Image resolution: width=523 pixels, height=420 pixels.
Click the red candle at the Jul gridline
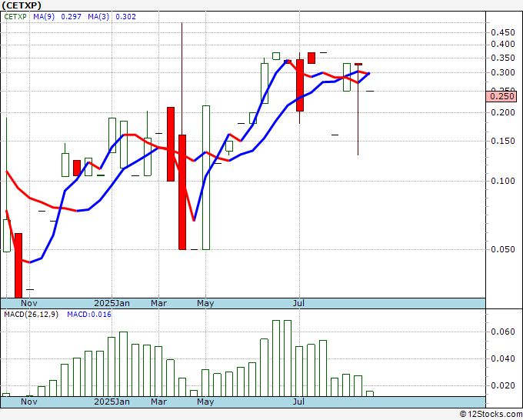click(300, 85)
